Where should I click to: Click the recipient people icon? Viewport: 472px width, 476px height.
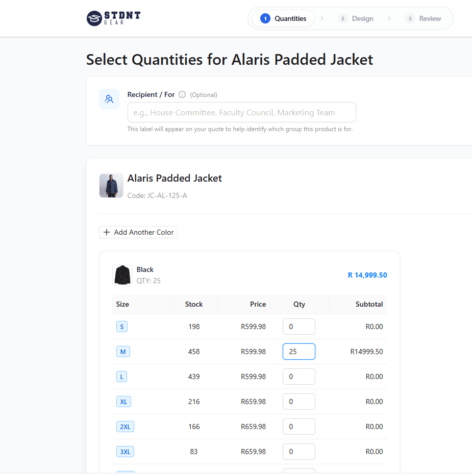(109, 99)
